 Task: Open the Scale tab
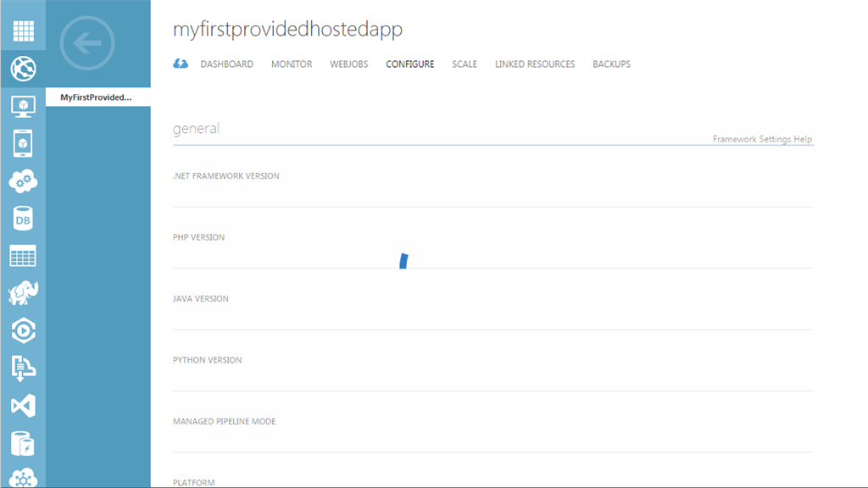pyautogui.click(x=464, y=64)
